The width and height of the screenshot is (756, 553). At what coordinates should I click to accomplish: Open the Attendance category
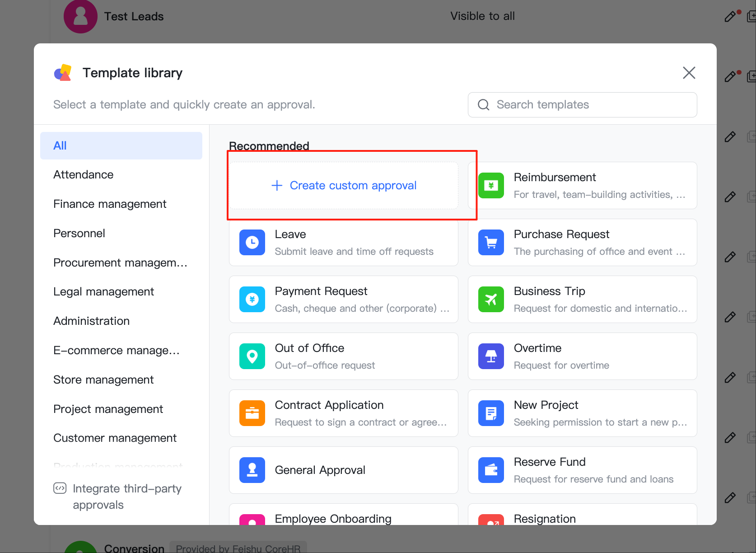tap(84, 175)
